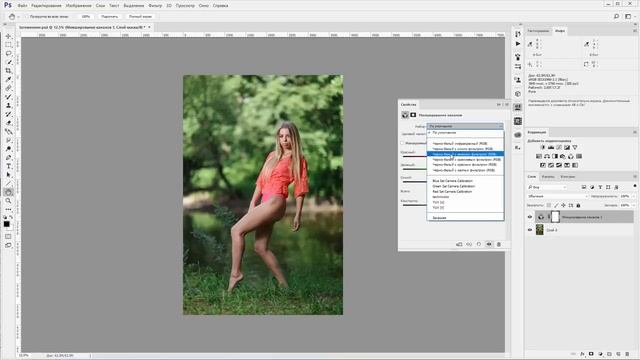Viewport: 640px width, 360px height.
Task: Open Hand tool preset picker arrow
Action: click(19, 17)
